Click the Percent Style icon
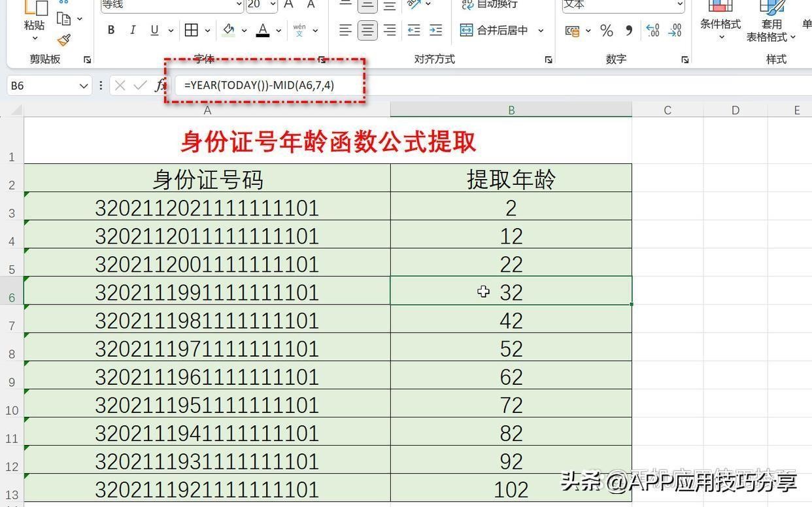Screen dimensions: 812x507 pos(607,31)
